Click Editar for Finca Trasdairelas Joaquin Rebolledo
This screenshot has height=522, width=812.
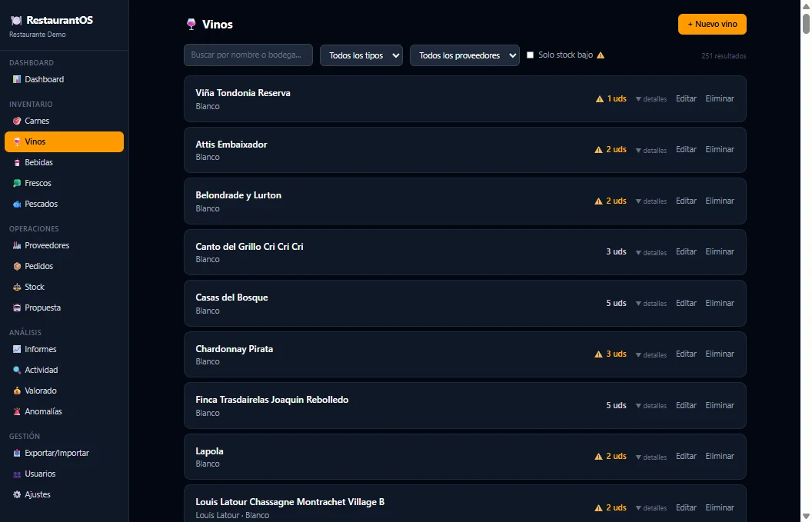coord(686,405)
